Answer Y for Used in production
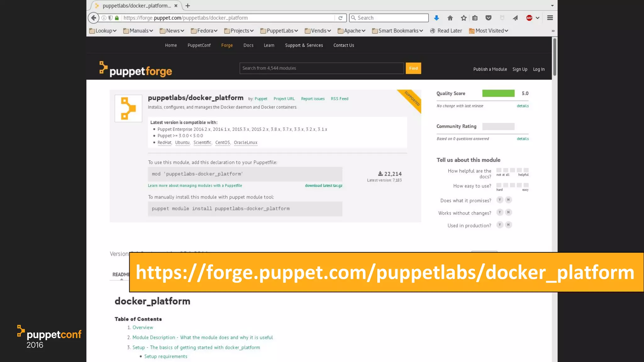644x362 pixels. pos(500,225)
